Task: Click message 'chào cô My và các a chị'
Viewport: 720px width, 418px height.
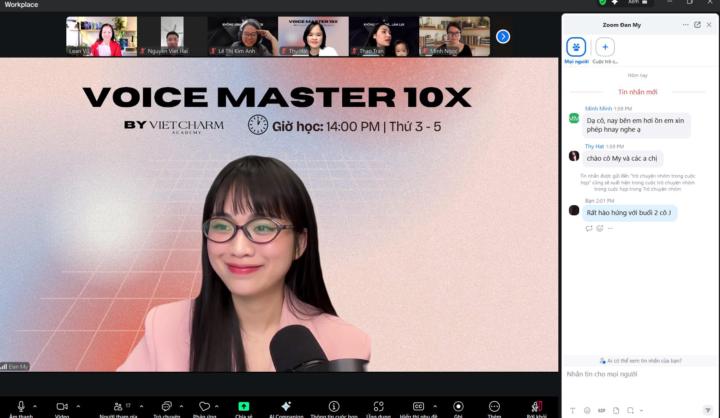Action: pos(622,158)
